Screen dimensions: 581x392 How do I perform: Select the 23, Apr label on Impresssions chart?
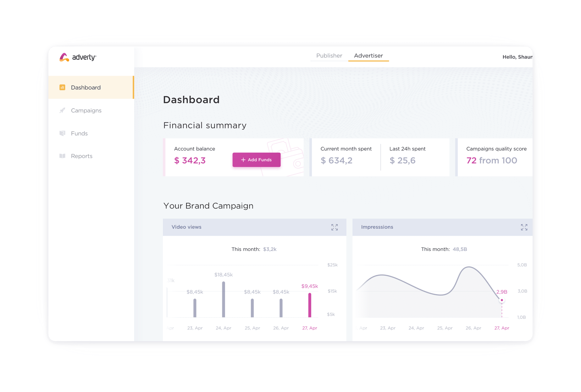(x=387, y=328)
